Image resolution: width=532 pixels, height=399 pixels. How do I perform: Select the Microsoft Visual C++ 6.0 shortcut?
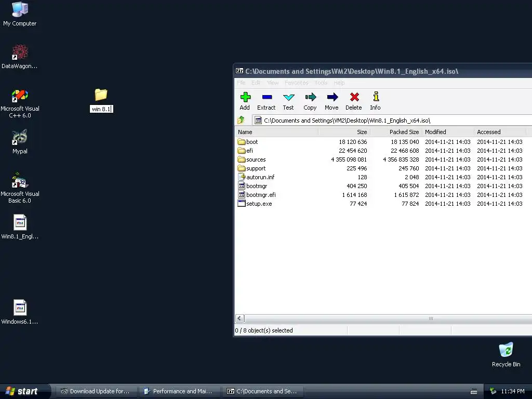pyautogui.click(x=20, y=103)
